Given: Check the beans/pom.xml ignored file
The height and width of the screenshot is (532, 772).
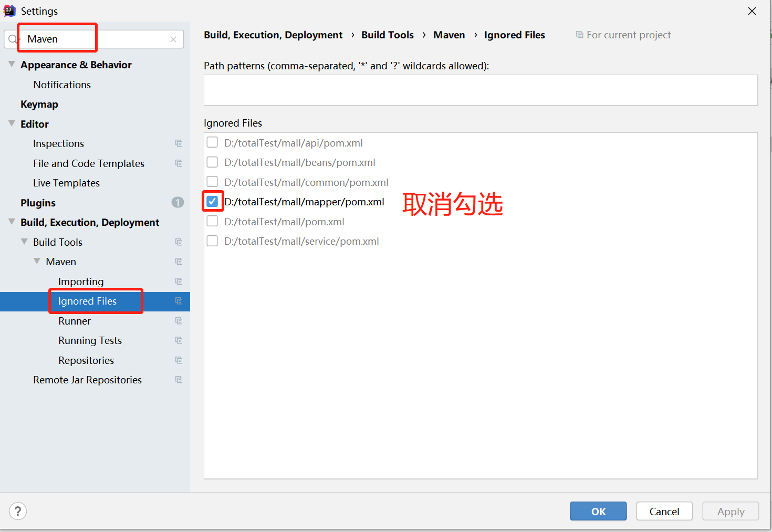Looking at the screenshot, I should (x=212, y=162).
